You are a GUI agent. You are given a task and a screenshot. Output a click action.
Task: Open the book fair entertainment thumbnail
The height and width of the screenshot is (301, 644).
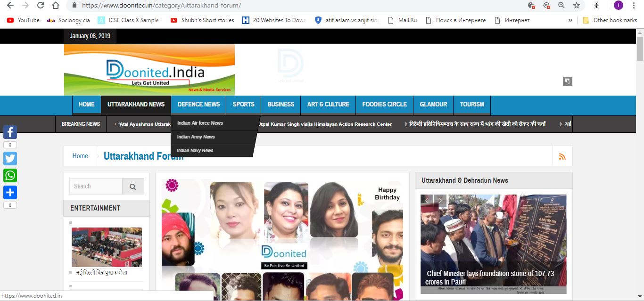107,247
